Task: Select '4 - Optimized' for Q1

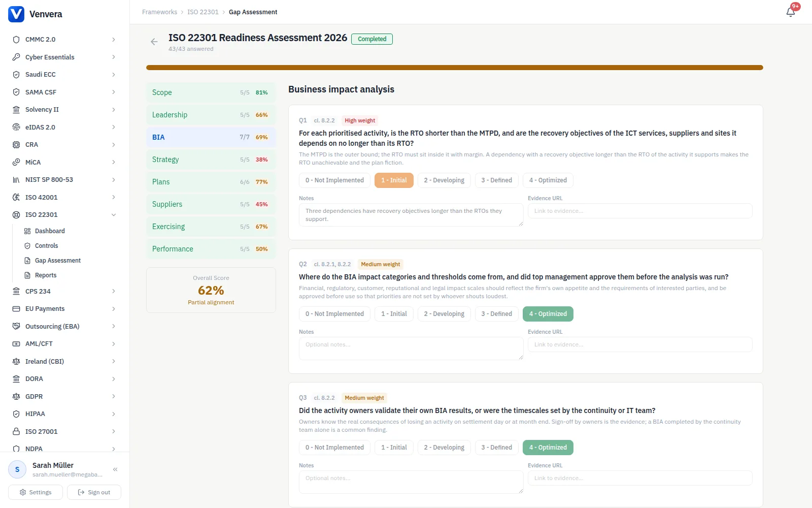Action: [x=548, y=180]
